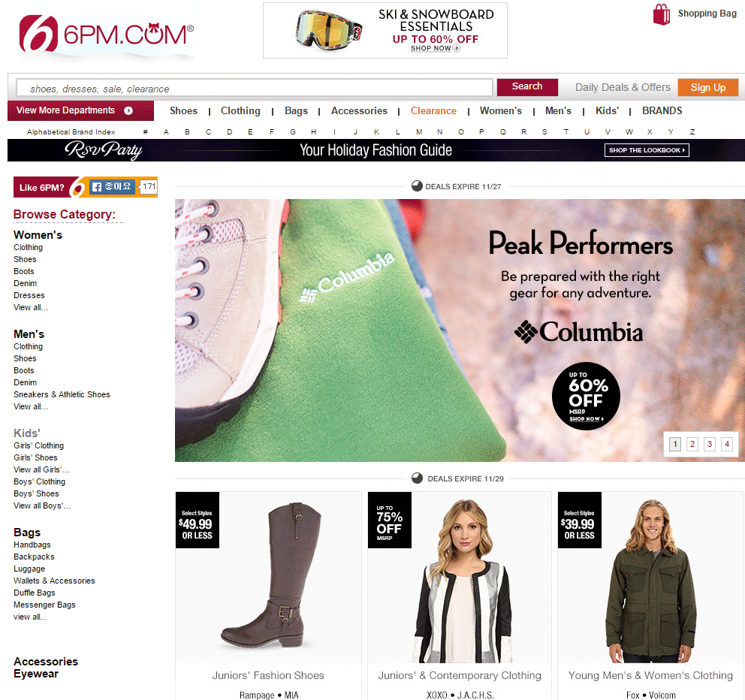Click the 75% OFF badge on clothing tile
The width and height of the screenshot is (745, 700).
pos(390,520)
